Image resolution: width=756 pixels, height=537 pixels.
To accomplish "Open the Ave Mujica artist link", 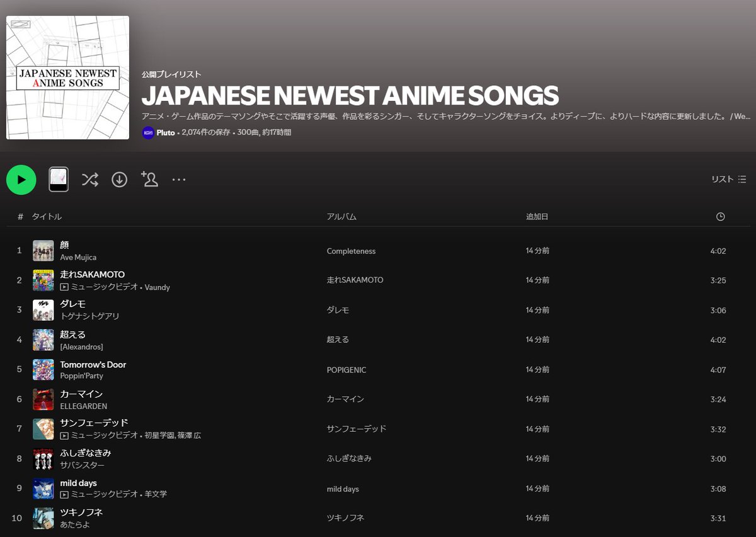I will click(x=78, y=257).
